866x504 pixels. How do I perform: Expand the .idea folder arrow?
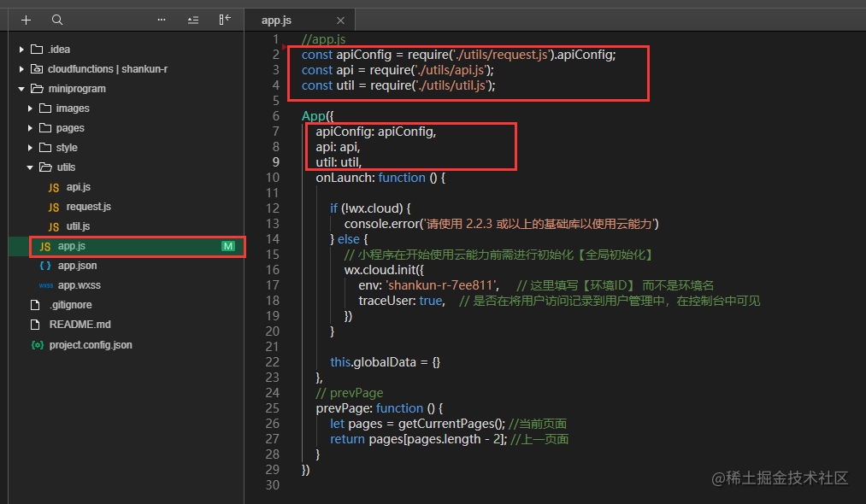point(21,50)
